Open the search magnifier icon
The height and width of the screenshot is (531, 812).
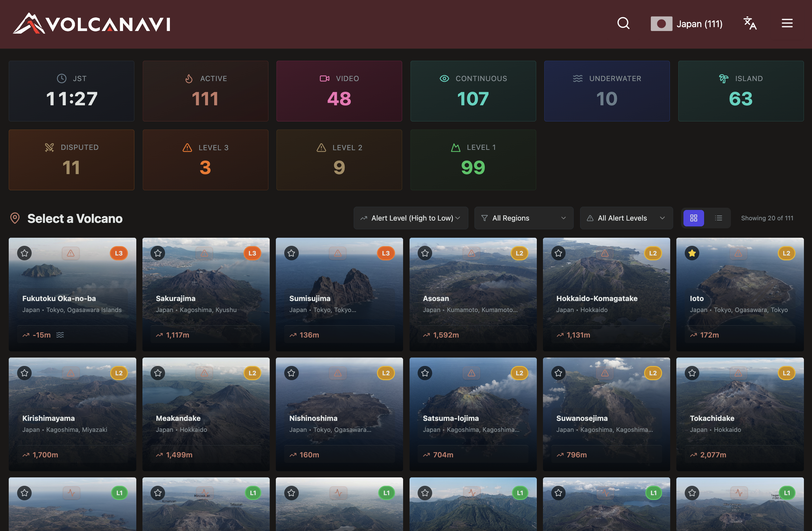point(623,24)
